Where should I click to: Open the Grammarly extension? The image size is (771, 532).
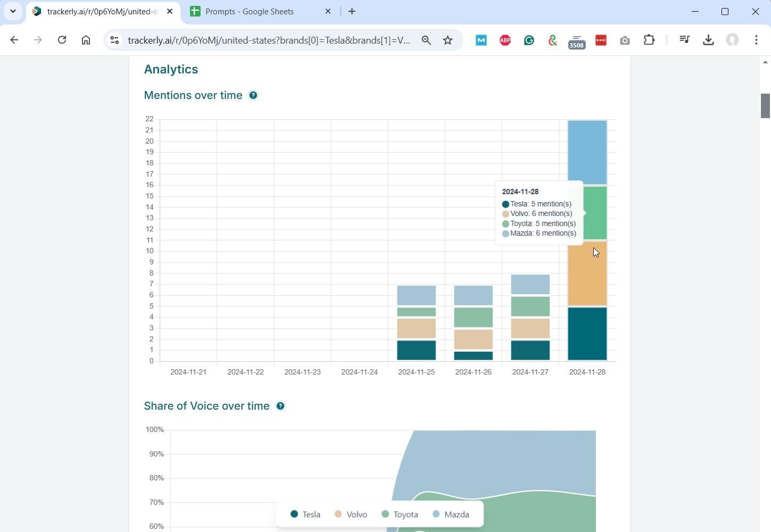tap(528, 40)
